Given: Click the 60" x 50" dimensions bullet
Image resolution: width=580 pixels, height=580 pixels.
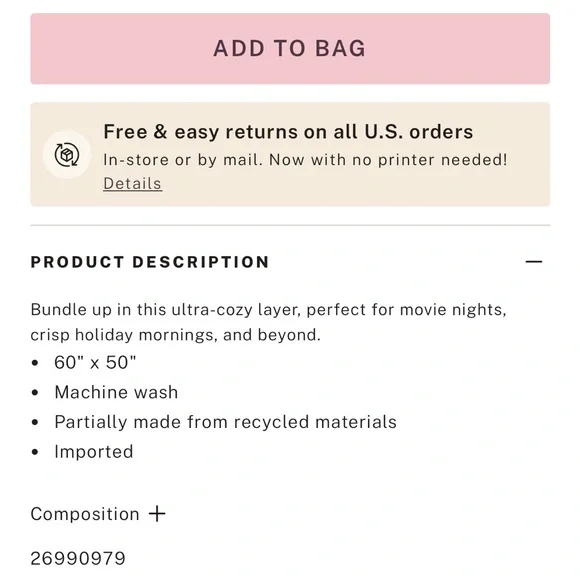Looking at the screenshot, I should pyautogui.click(x=95, y=362).
